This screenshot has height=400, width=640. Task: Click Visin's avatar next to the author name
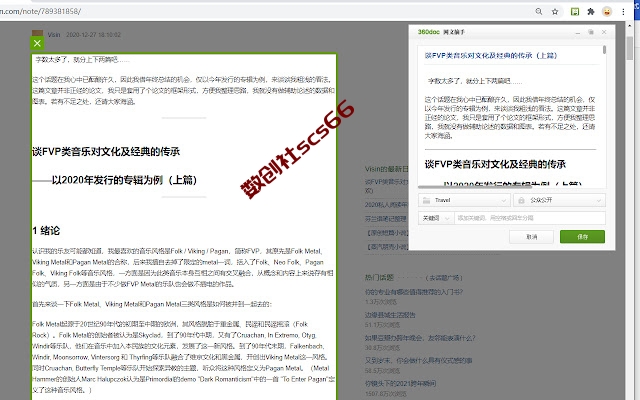pos(37,33)
